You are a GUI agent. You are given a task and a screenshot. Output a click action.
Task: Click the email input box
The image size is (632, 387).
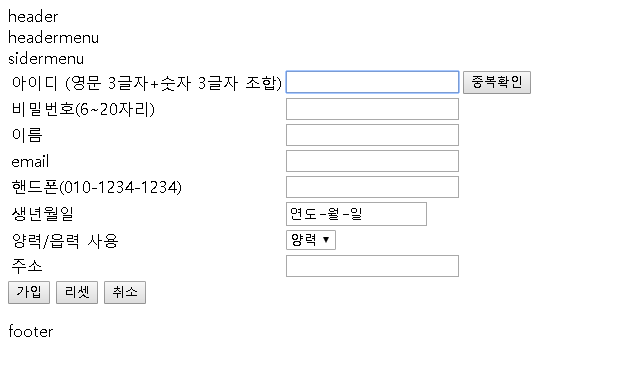click(x=372, y=161)
